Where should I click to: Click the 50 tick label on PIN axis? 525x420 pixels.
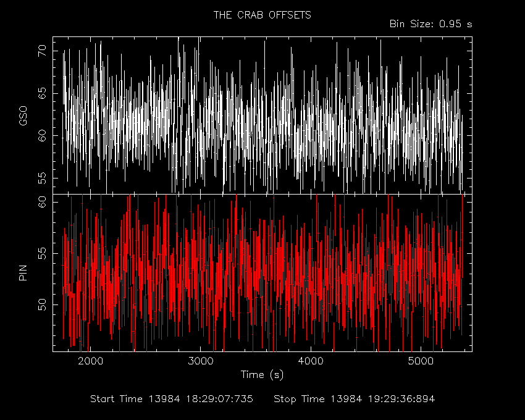point(42,304)
